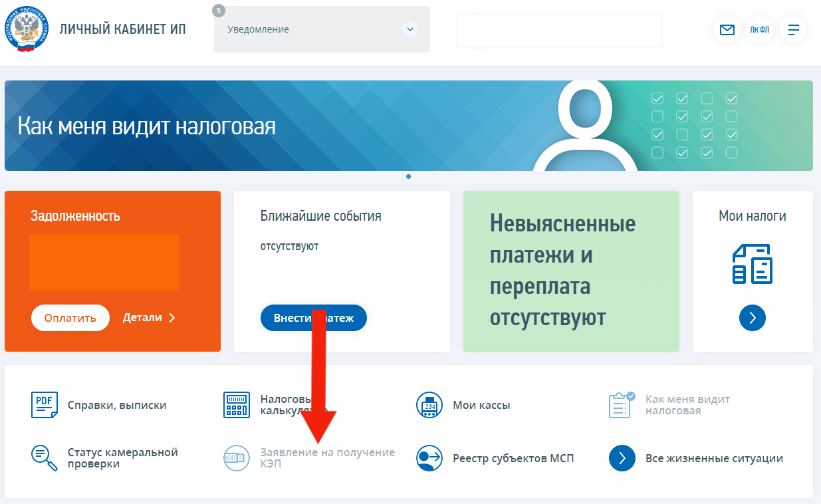
Task: Open the "Реестр субъектов МСП" icon
Action: 429,457
